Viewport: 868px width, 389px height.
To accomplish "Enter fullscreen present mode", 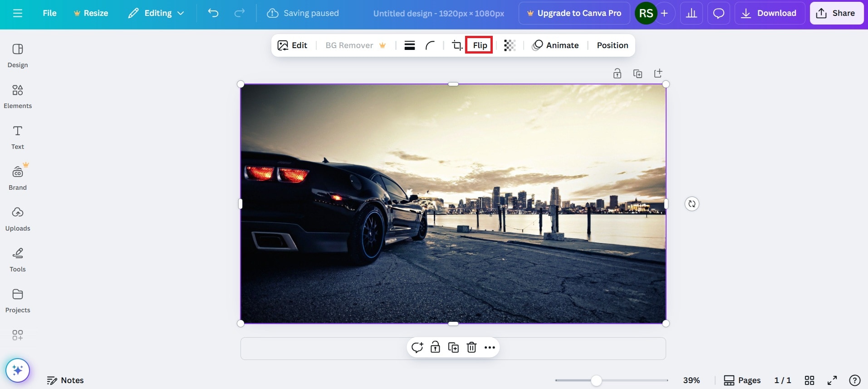I will pyautogui.click(x=832, y=380).
